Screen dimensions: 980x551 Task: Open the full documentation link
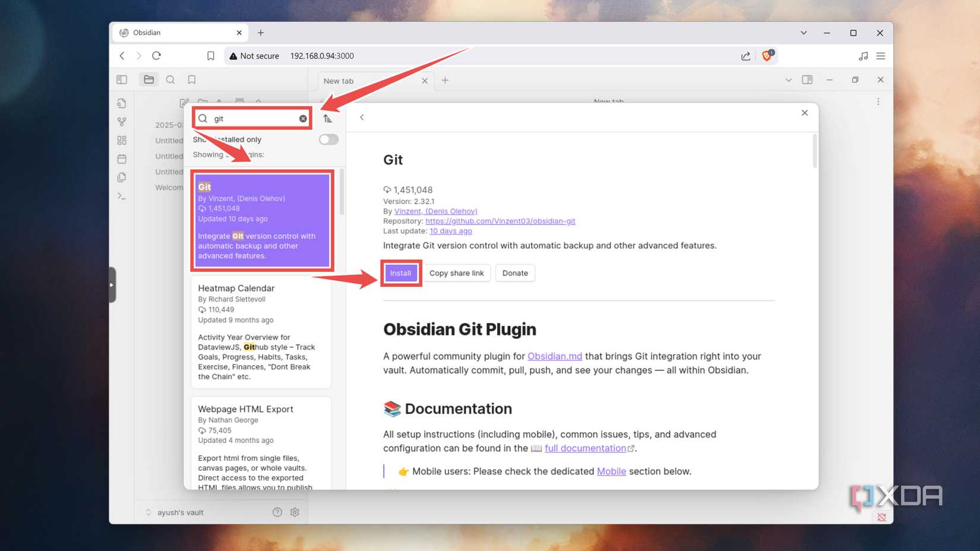tap(585, 448)
